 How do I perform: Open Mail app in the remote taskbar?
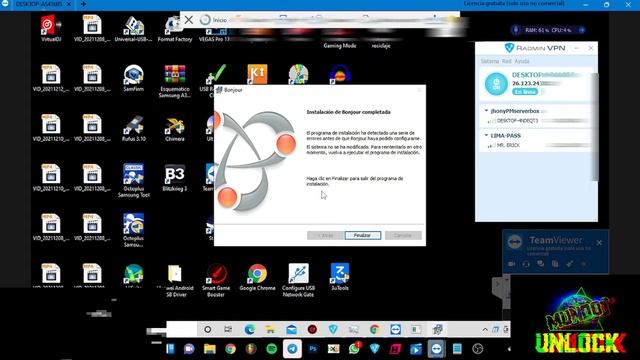[291, 329]
